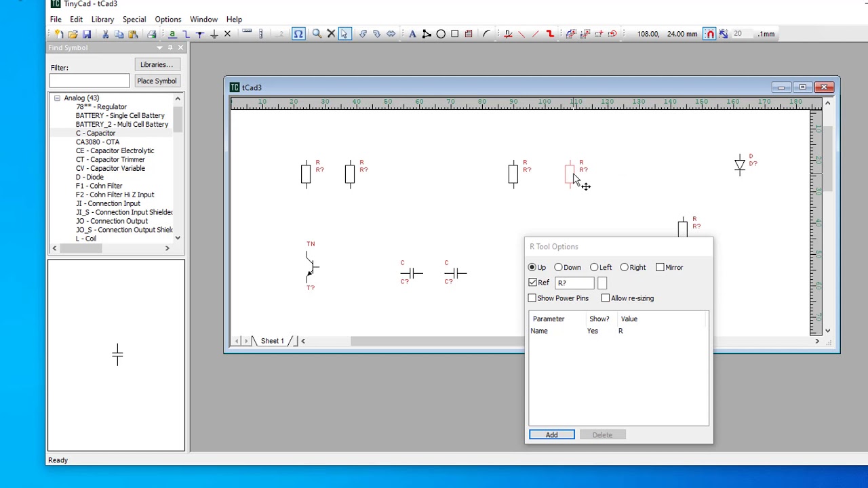The width and height of the screenshot is (868, 488).
Task: Save design with the floppy disk icon
Action: [x=87, y=34]
